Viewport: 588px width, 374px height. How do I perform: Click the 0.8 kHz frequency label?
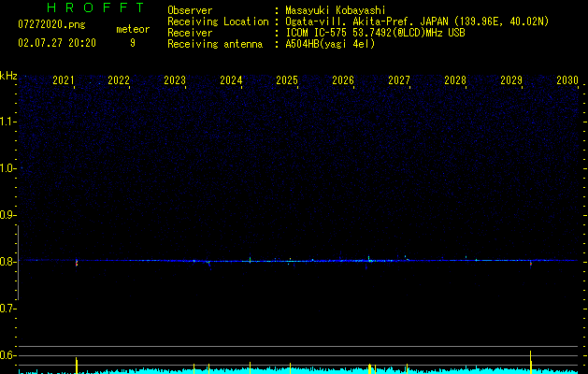(x=7, y=262)
